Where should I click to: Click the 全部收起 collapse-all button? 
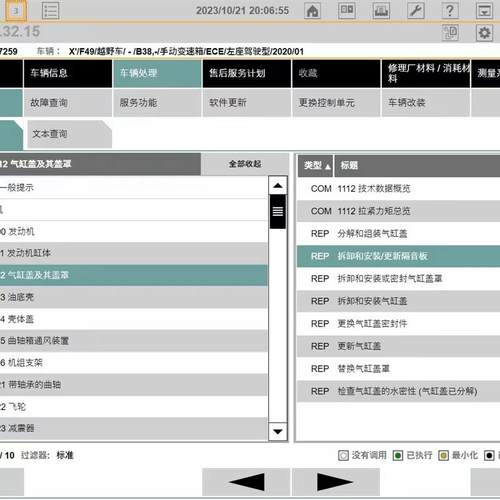245,164
